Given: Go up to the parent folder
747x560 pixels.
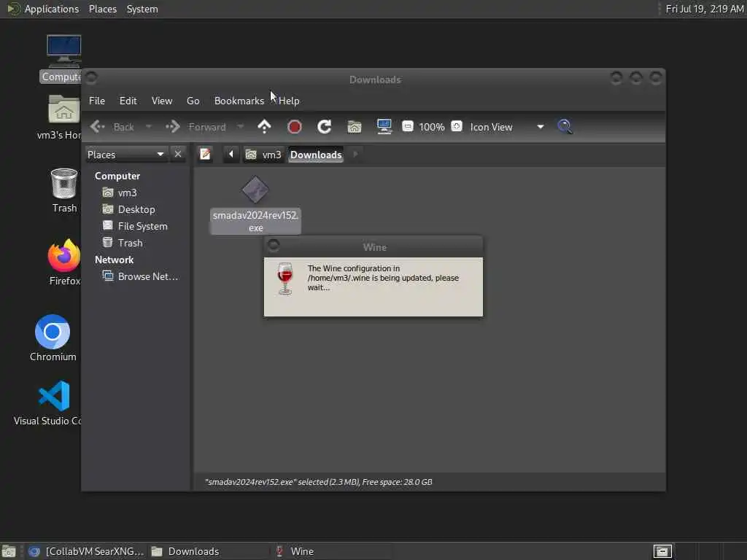Looking at the screenshot, I should click(264, 127).
